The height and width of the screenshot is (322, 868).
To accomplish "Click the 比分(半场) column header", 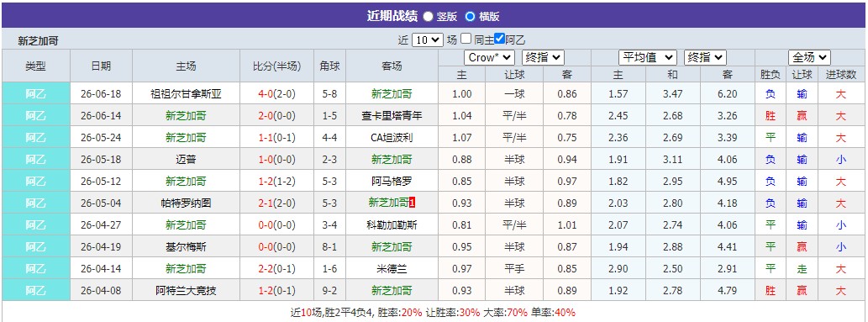I will [276, 66].
